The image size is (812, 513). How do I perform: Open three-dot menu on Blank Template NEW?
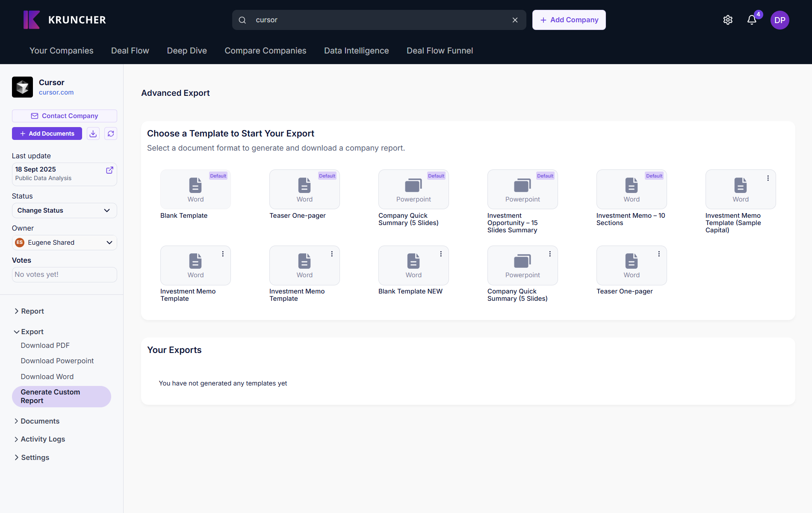441,254
